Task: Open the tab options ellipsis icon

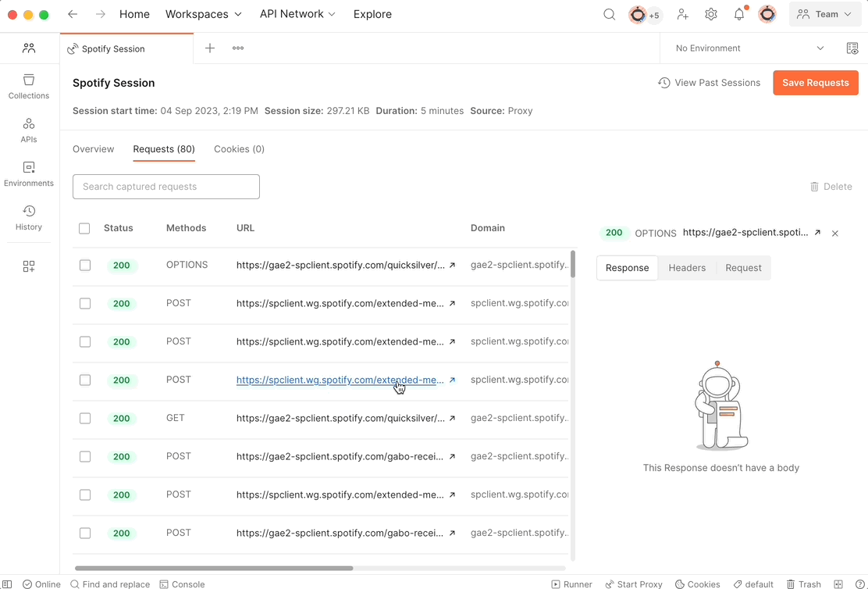Action: tap(238, 48)
